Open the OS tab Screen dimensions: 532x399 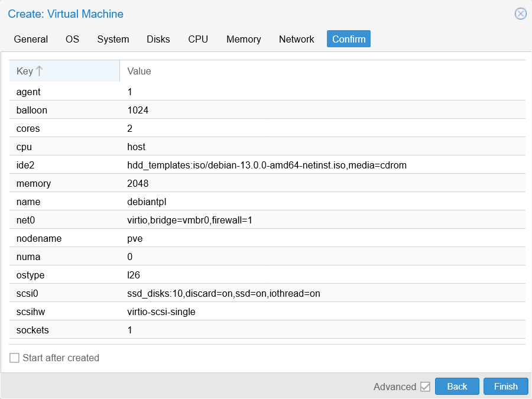[72, 39]
